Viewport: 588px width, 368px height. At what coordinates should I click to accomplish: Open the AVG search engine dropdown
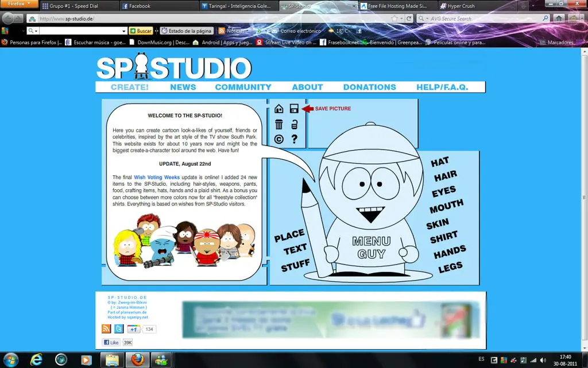click(423, 18)
